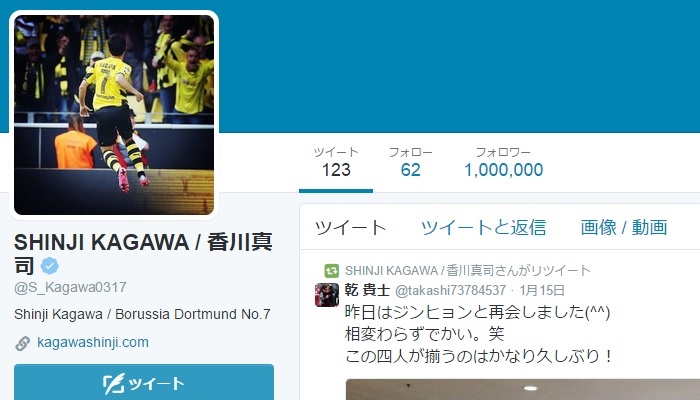The width and height of the screenshot is (700, 400).
Task: Select the ツイート timeline tab
Action: [x=350, y=228]
